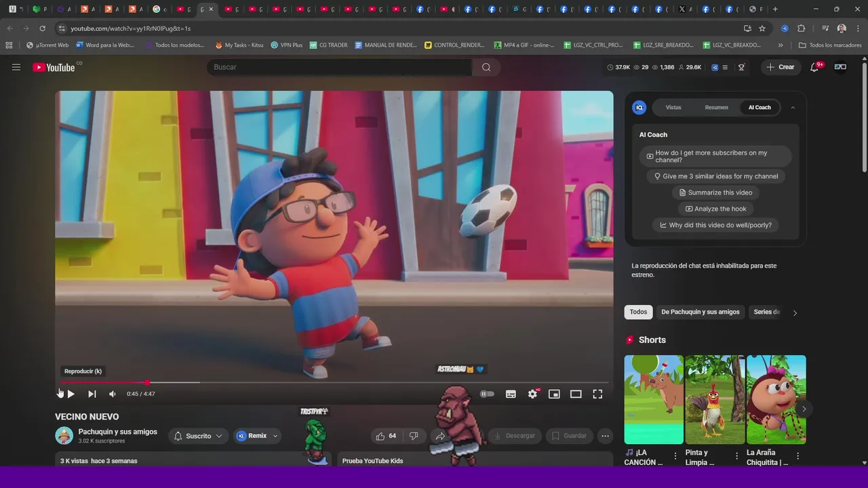Click the search magnifier button
This screenshot has width=868, height=488.
click(486, 67)
